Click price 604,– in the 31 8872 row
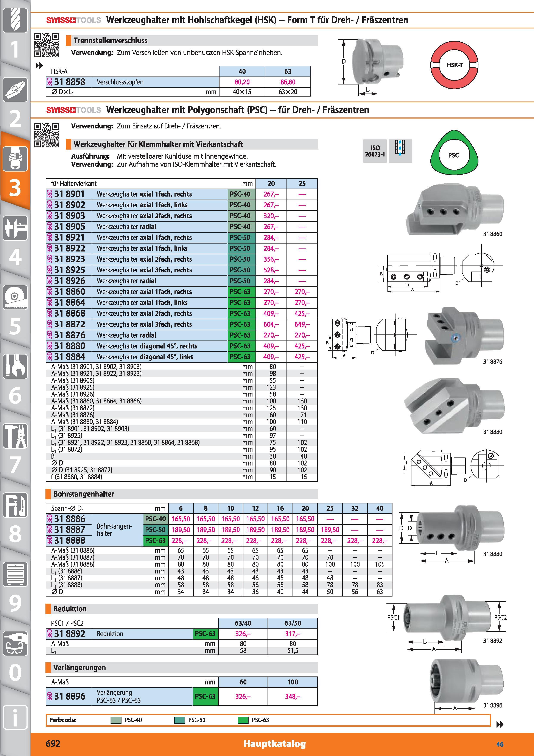 pos(271,324)
